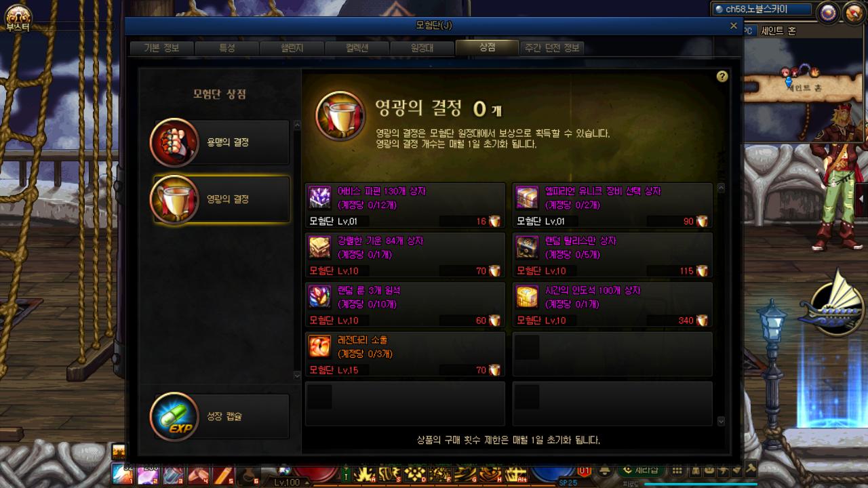868x488 pixels.
Task: Open the 원정대 tab
Action: click(422, 48)
